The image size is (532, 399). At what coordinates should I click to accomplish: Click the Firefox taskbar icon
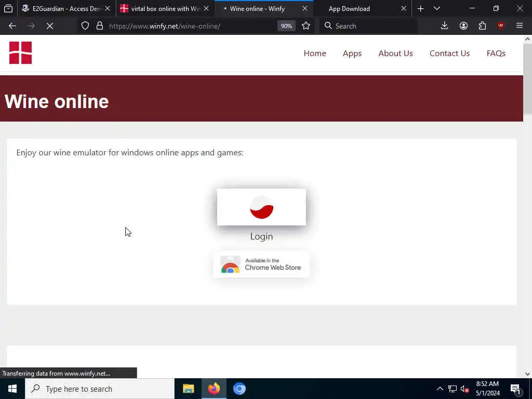click(214, 389)
